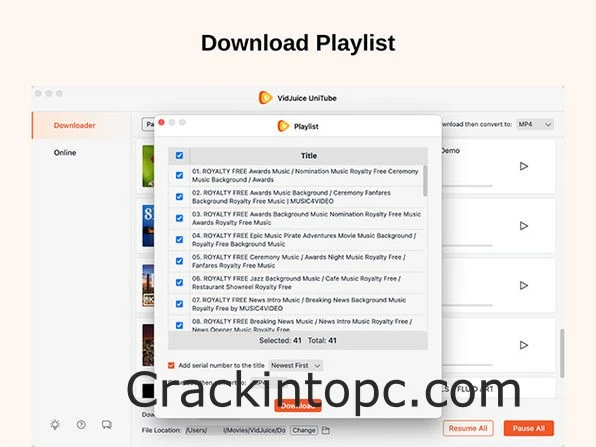The width and height of the screenshot is (596, 447).
Task: Uncheck playlist item 01 Awards Music
Action: 179,175
